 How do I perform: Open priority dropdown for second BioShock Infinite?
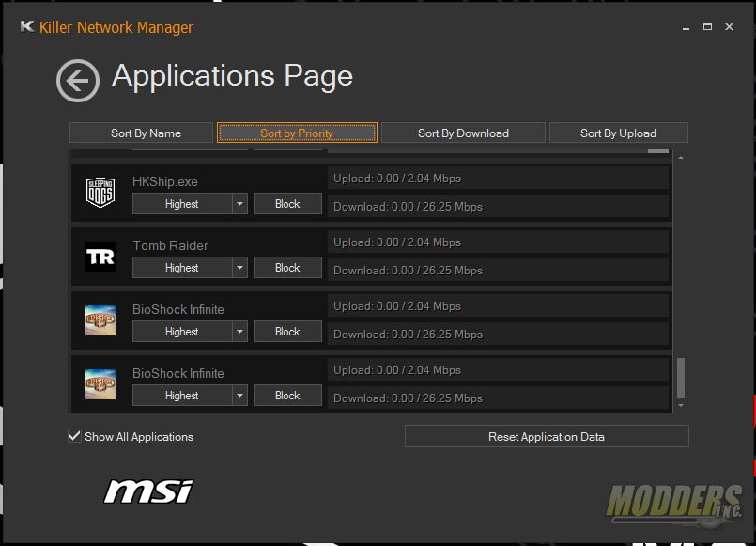point(239,396)
